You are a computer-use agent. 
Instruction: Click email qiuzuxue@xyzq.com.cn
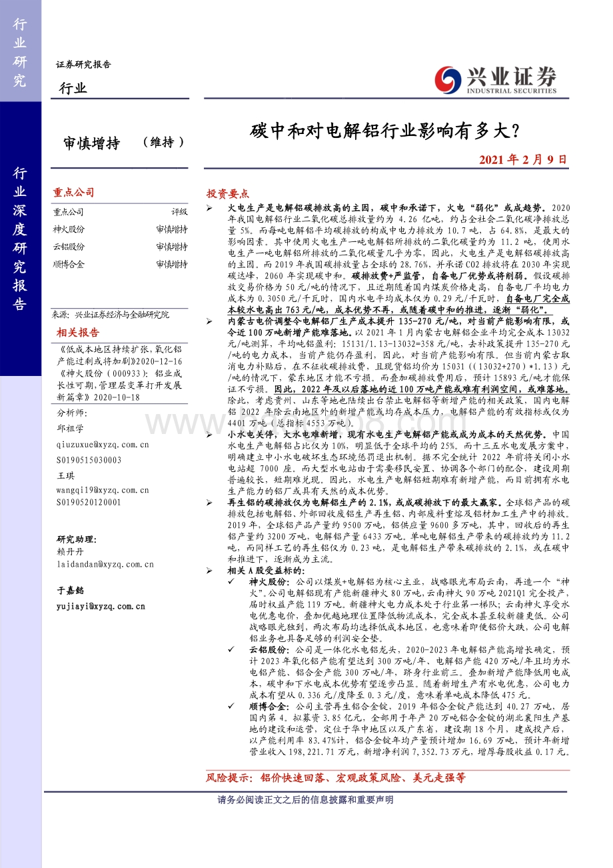click(x=103, y=445)
